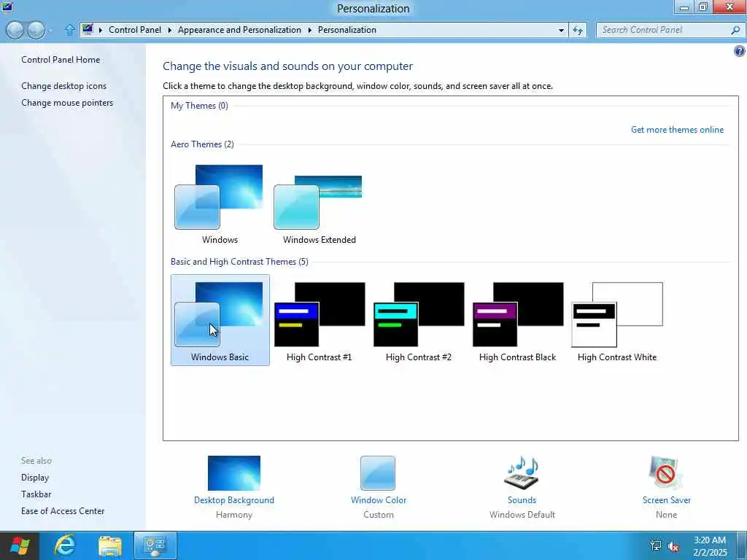Open the address bar history dropdown arrow
Image resolution: width=747 pixels, height=560 pixels.
tap(561, 30)
